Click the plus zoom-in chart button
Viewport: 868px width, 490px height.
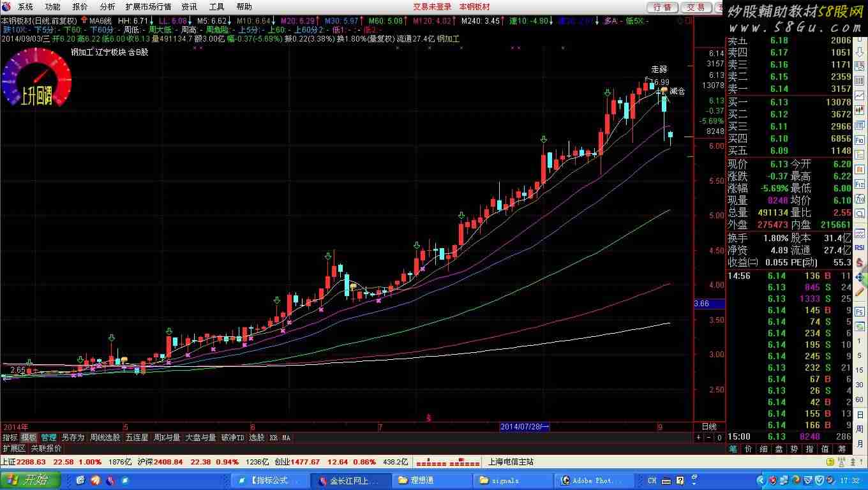[x=699, y=438]
